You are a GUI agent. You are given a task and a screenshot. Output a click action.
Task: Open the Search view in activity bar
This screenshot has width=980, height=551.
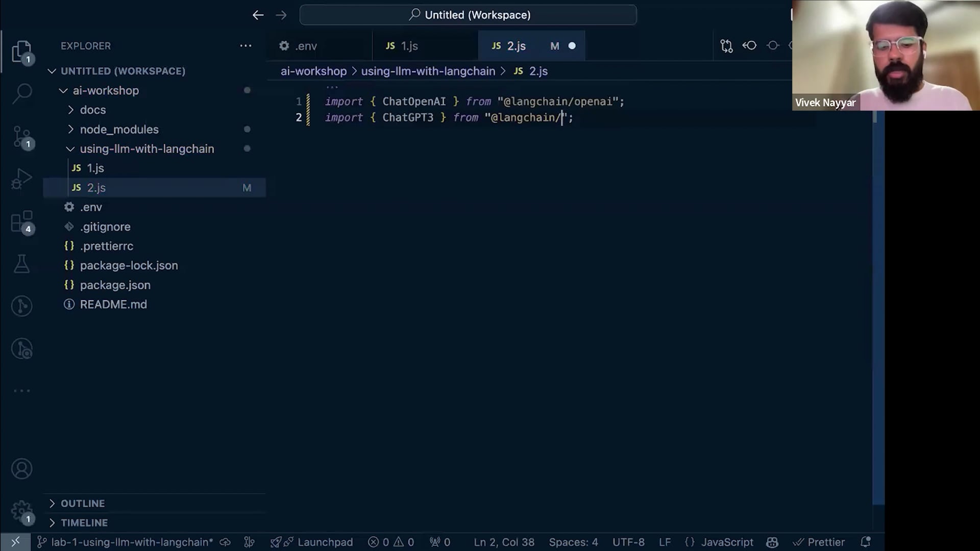[22, 93]
